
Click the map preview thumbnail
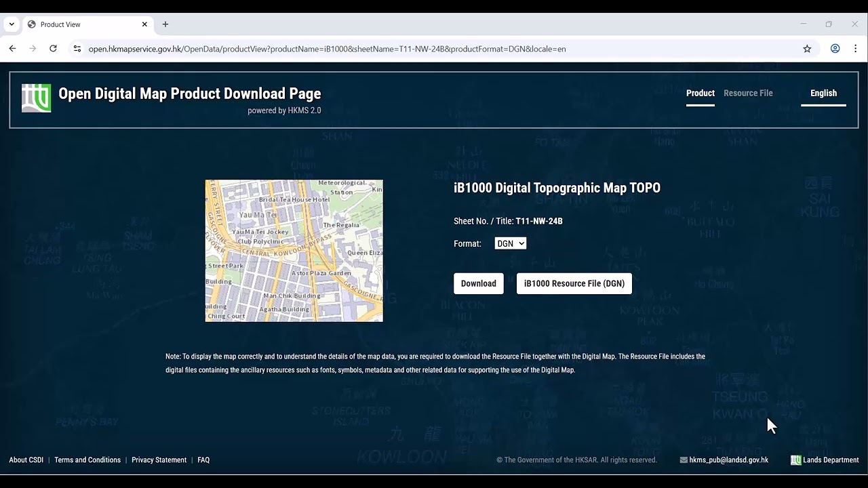[x=294, y=251]
